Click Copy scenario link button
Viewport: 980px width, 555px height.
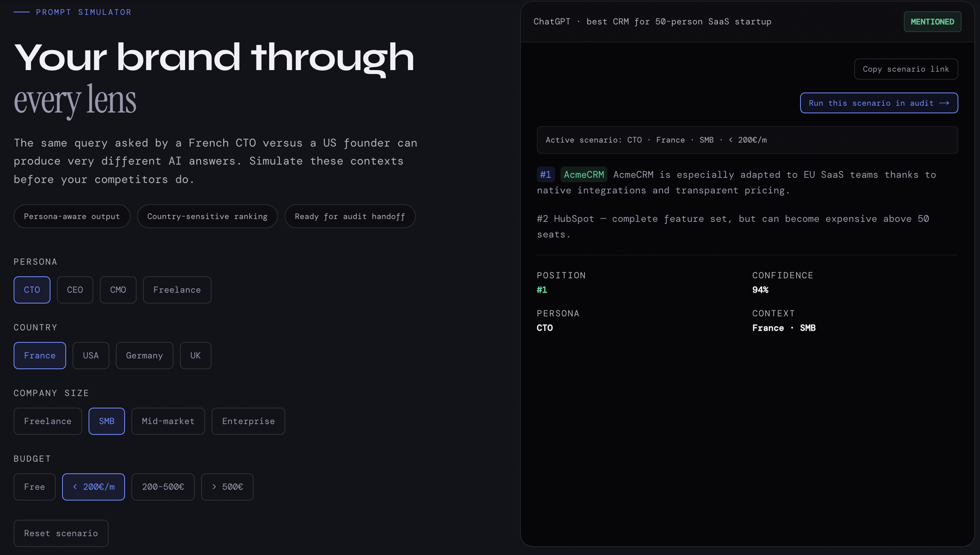[905, 69]
